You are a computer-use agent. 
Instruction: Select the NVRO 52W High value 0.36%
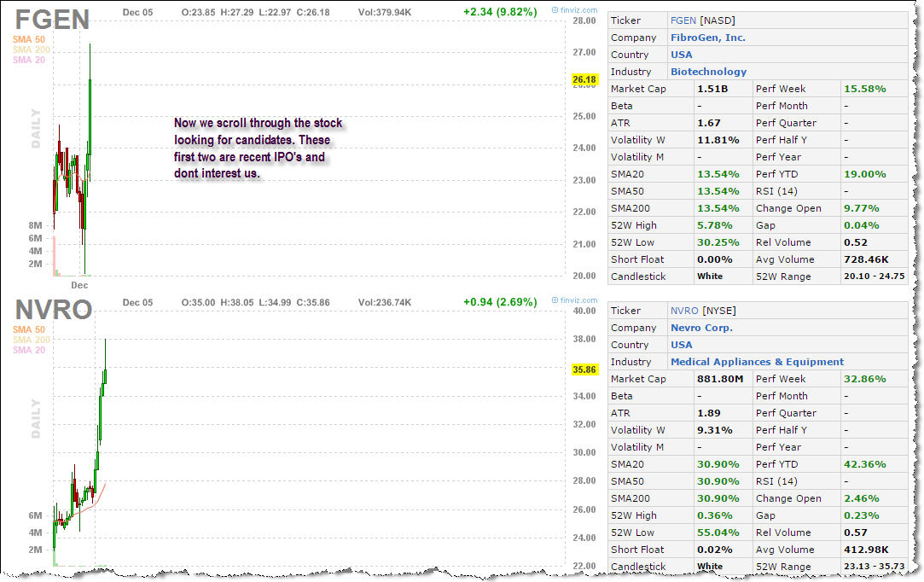[714, 516]
